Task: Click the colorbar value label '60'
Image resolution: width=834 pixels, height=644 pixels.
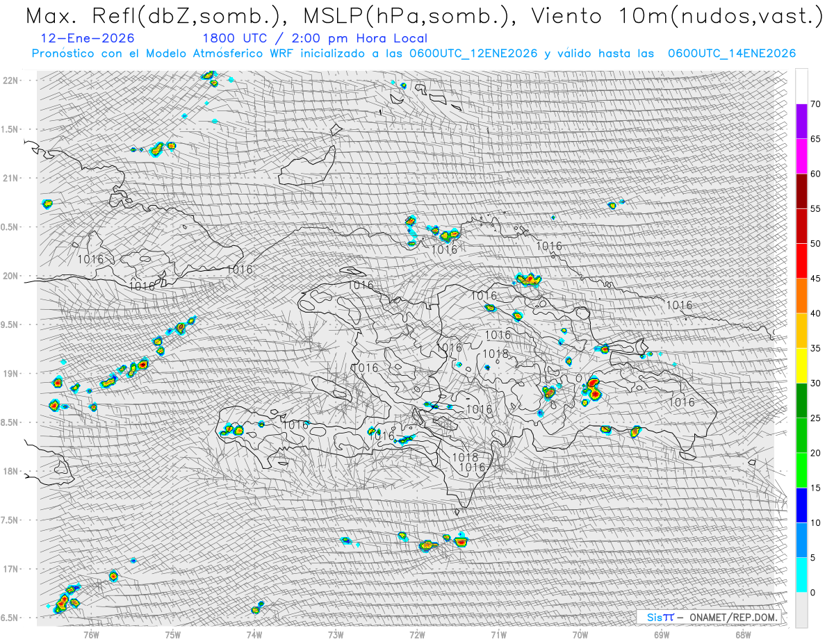Action: pos(815,174)
